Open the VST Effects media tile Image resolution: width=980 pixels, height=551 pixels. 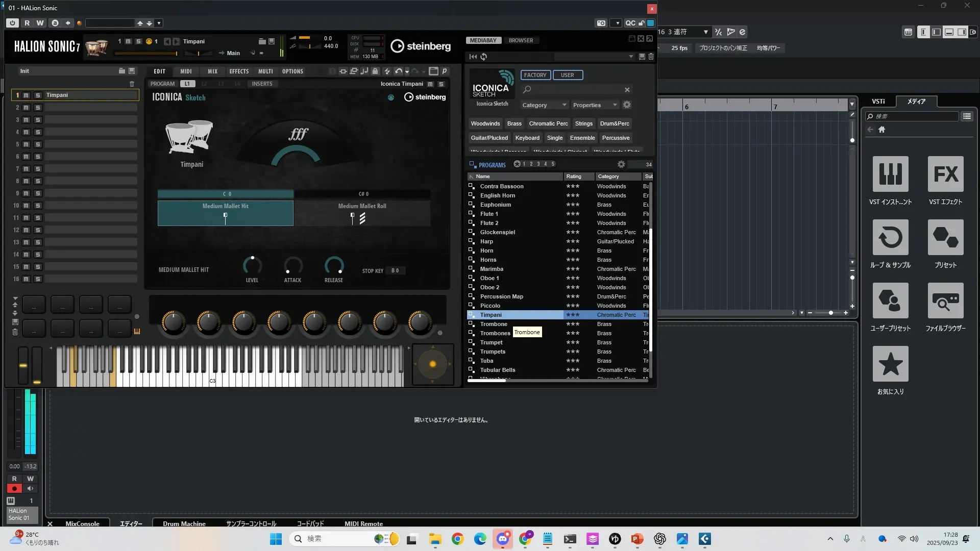(x=945, y=174)
